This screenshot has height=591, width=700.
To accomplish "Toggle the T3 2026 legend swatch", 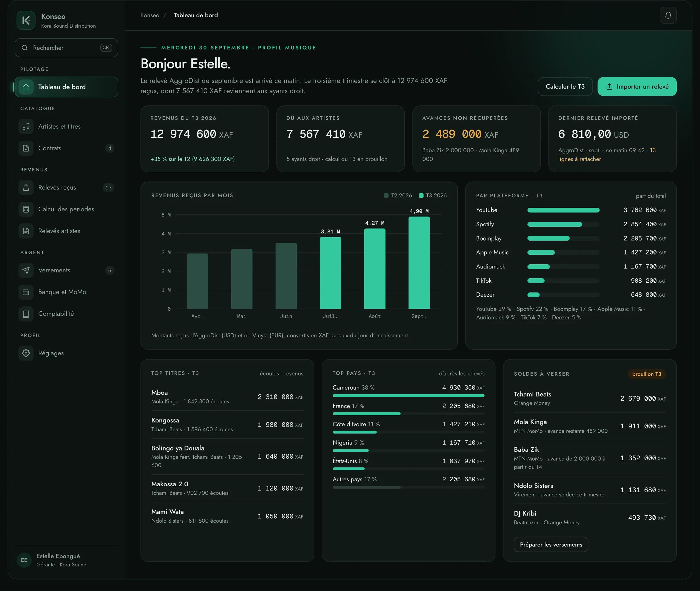I will coord(421,196).
